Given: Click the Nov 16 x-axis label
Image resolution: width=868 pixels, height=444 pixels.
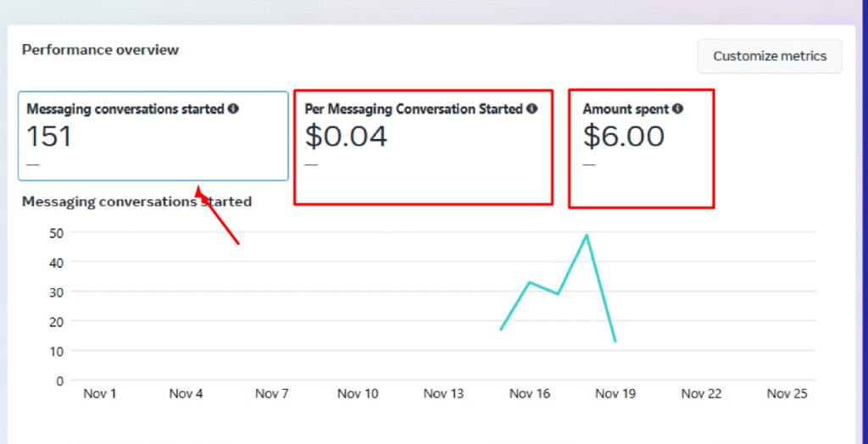Looking at the screenshot, I should (530, 393).
